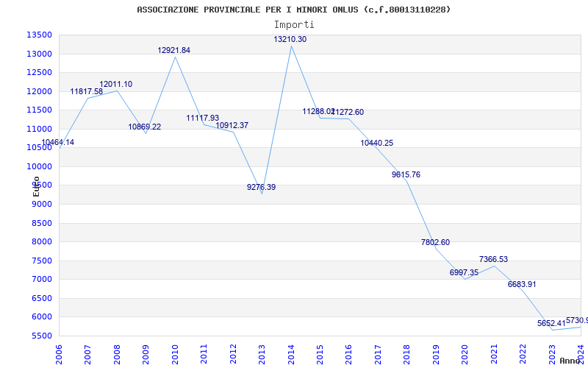The height and width of the screenshot is (368, 588).
Task: Click the 2010 x-axis year label
Action: click(175, 354)
